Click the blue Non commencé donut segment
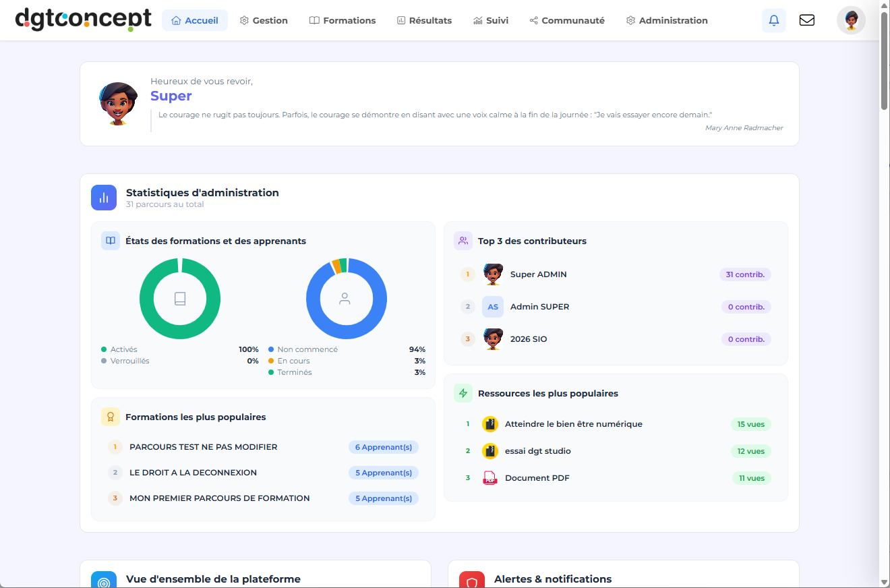Image resolution: width=890 pixels, height=588 pixels. (347, 333)
